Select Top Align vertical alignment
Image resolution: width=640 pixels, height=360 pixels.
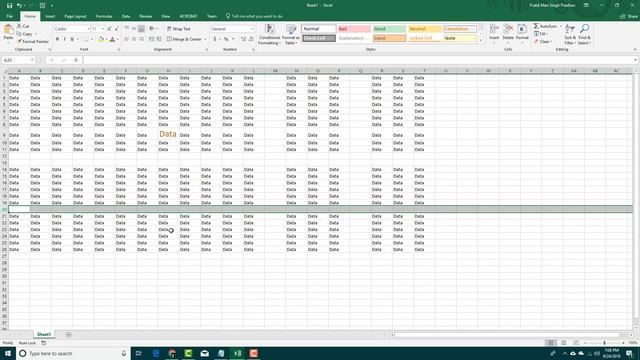[x=127, y=29]
